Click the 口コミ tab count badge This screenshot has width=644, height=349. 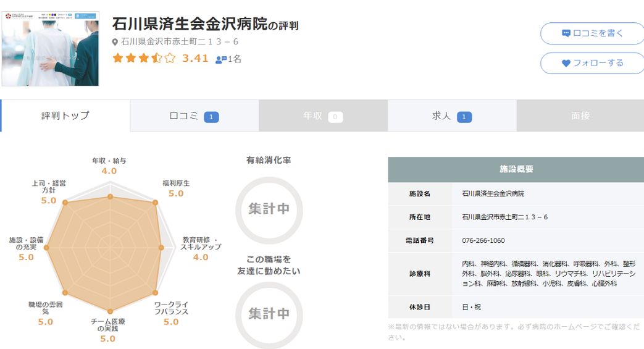pyautogui.click(x=211, y=117)
